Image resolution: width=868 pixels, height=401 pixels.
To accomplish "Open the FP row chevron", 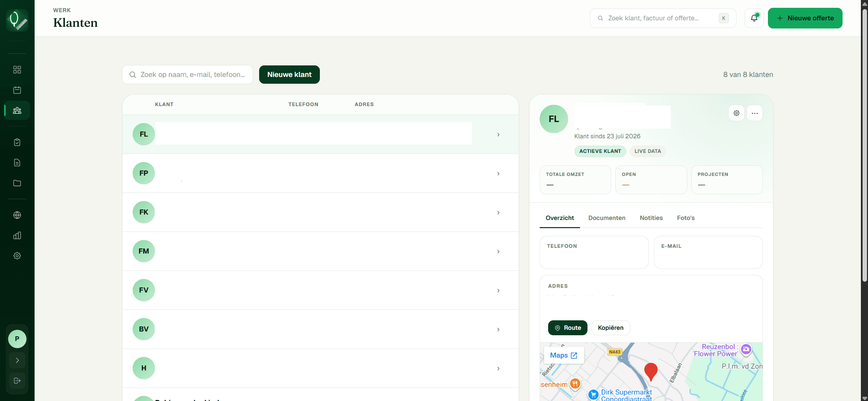I will pos(498,174).
